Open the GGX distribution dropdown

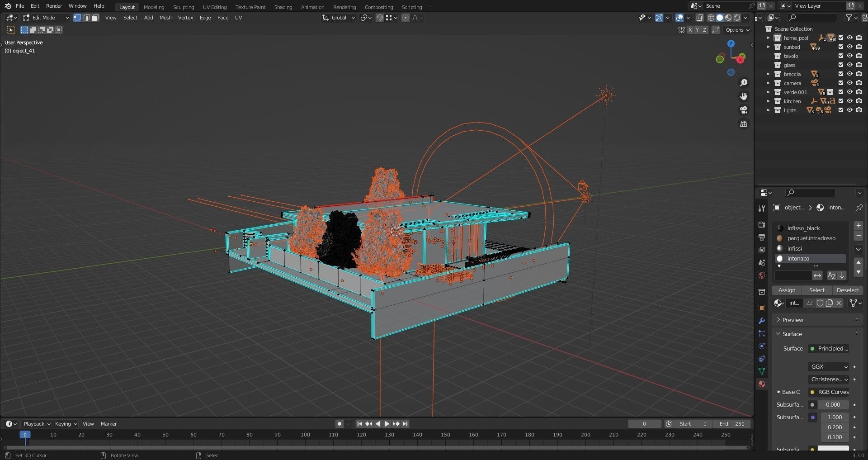pyautogui.click(x=829, y=367)
